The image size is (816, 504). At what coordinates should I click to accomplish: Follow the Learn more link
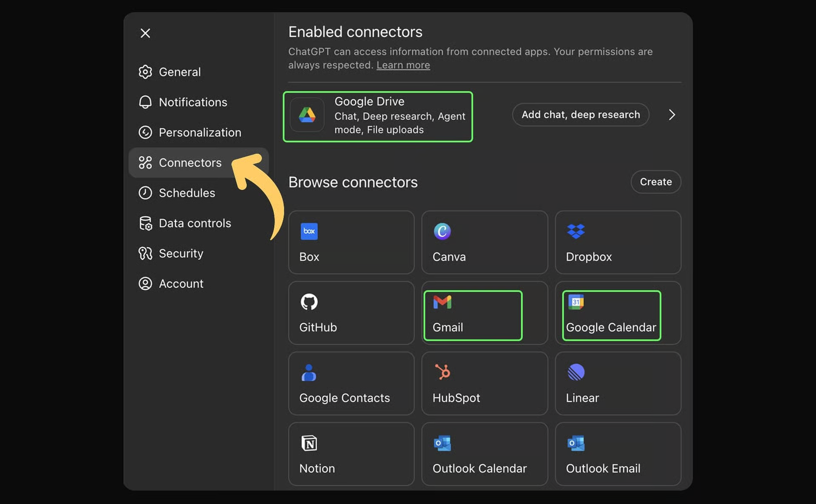tap(403, 65)
